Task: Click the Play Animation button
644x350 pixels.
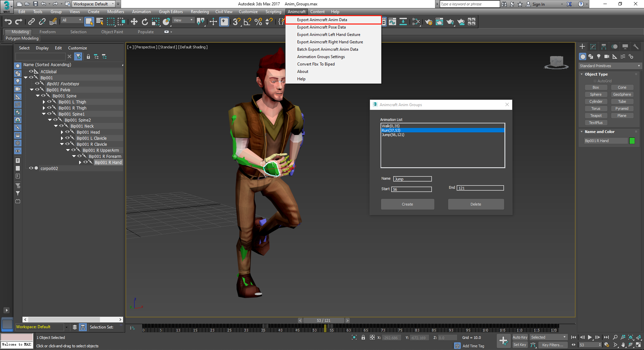Action: [x=590, y=337]
